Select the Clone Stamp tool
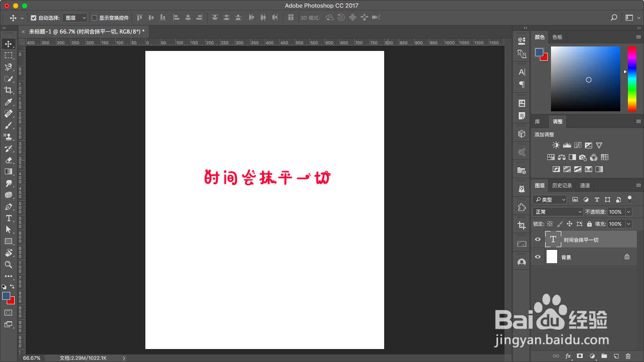The width and height of the screenshot is (644, 362). [x=8, y=137]
